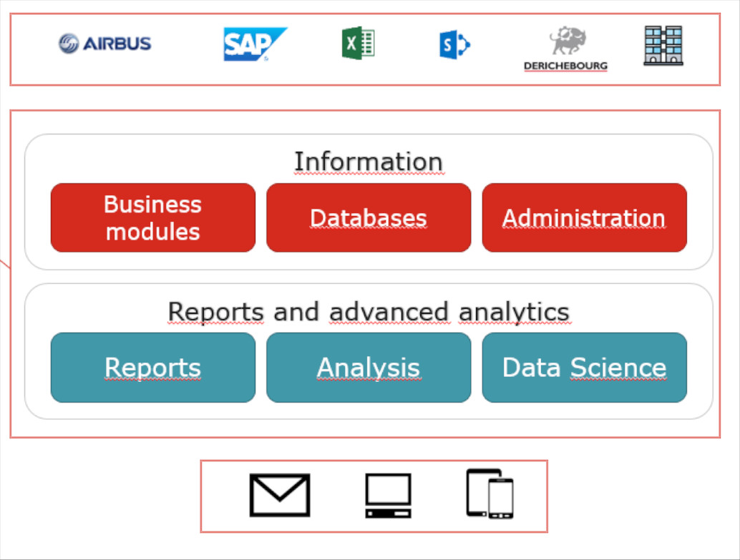Image resolution: width=740 pixels, height=560 pixels.
Task: Select the desktop computer icon
Action: click(388, 495)
